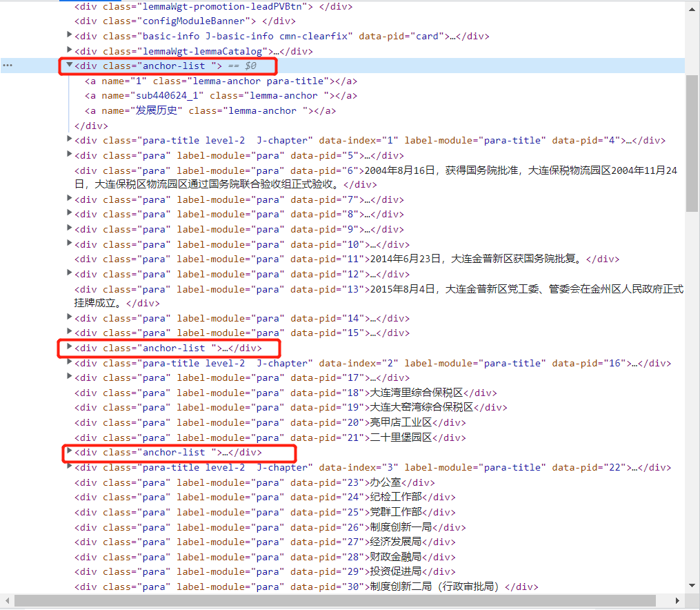Select anchor with name="1" para-title

point(221,81)
